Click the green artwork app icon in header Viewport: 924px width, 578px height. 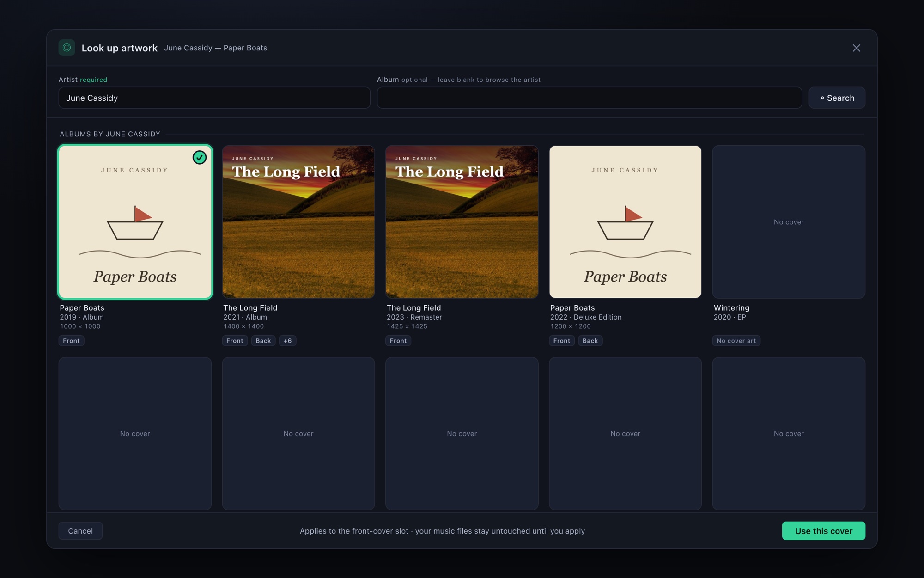(67, 48)
